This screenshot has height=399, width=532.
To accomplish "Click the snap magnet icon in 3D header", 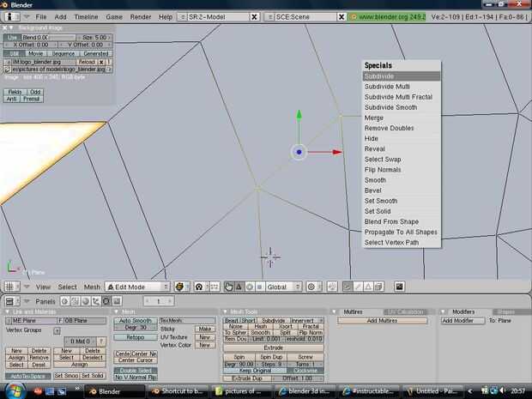I will tap(332, 287).
